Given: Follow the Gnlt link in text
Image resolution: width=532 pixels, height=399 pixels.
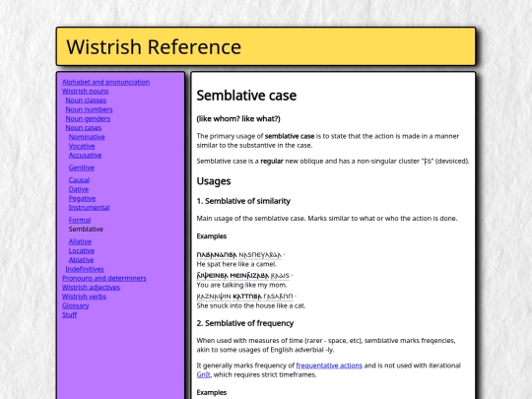Looking at the screenshot, I should 204,375.
